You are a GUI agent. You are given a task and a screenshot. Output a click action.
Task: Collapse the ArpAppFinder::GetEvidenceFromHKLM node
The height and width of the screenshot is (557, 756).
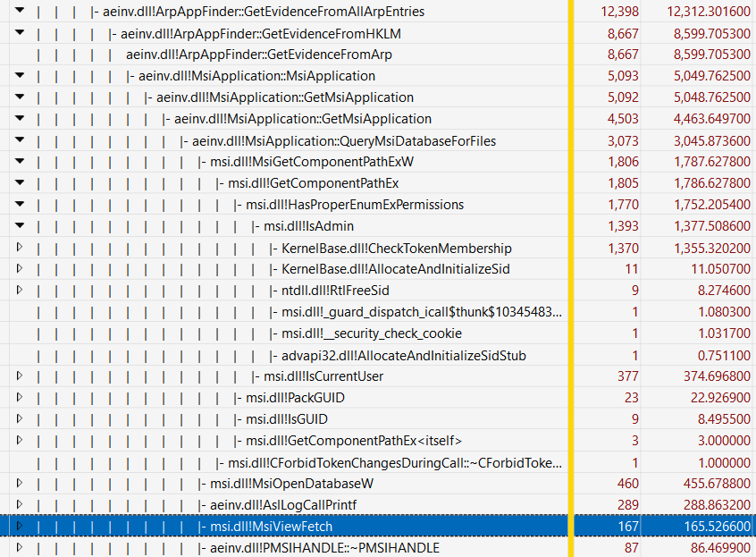[20, 33]
